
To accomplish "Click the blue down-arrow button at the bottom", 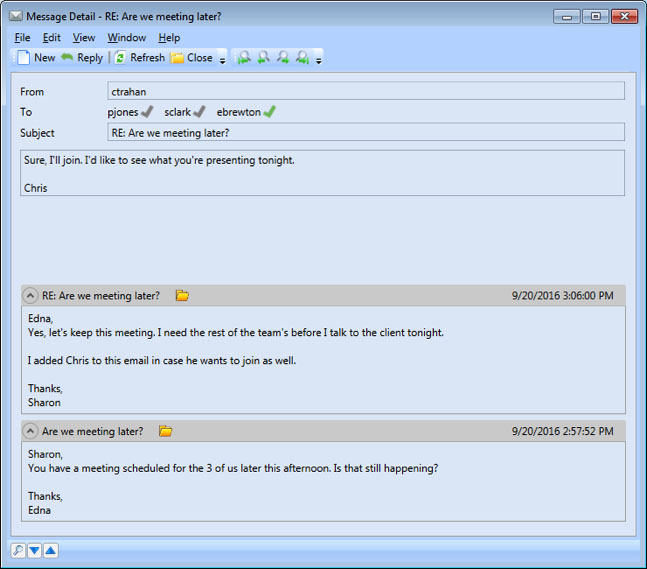I will pos(34,550).
